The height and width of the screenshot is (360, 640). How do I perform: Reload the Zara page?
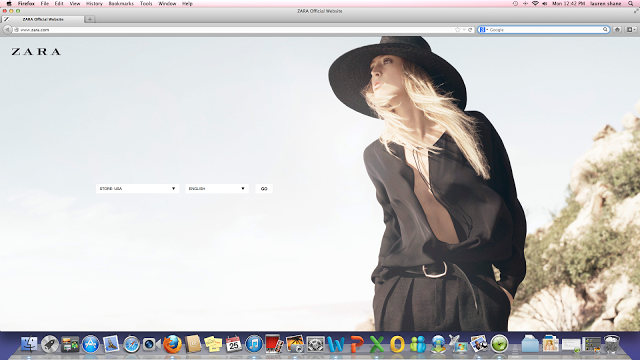470,30
